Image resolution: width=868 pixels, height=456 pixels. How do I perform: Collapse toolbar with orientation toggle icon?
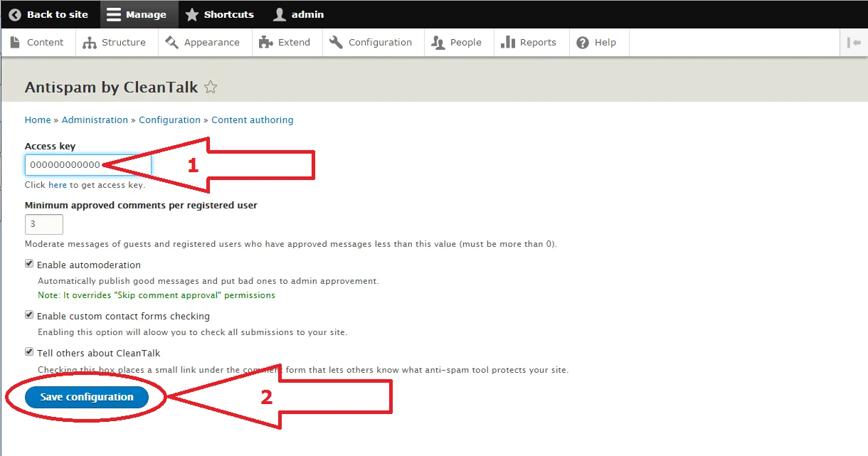click(854, 43)
